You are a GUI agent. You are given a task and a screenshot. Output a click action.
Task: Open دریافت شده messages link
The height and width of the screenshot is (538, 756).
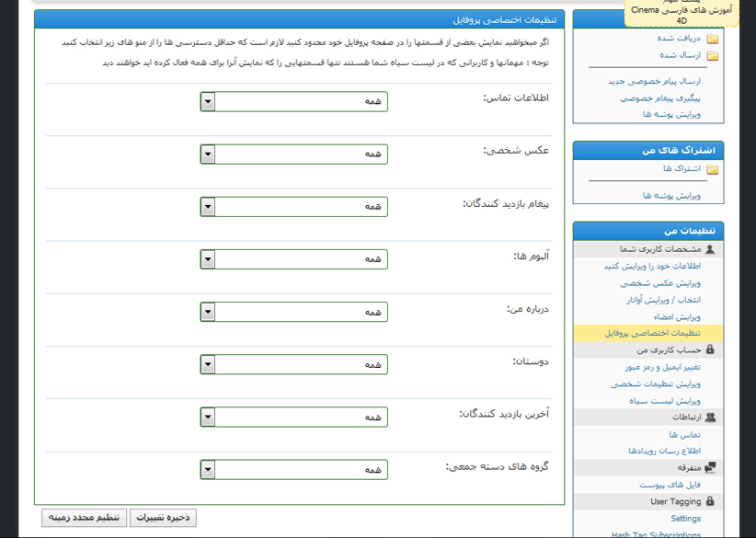pos(679,38)
